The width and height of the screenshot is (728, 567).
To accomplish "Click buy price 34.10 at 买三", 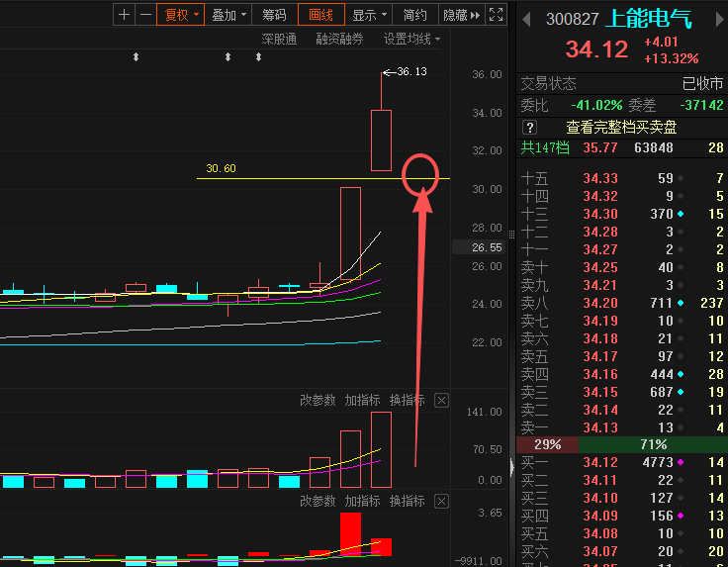I will click(600, 498).
